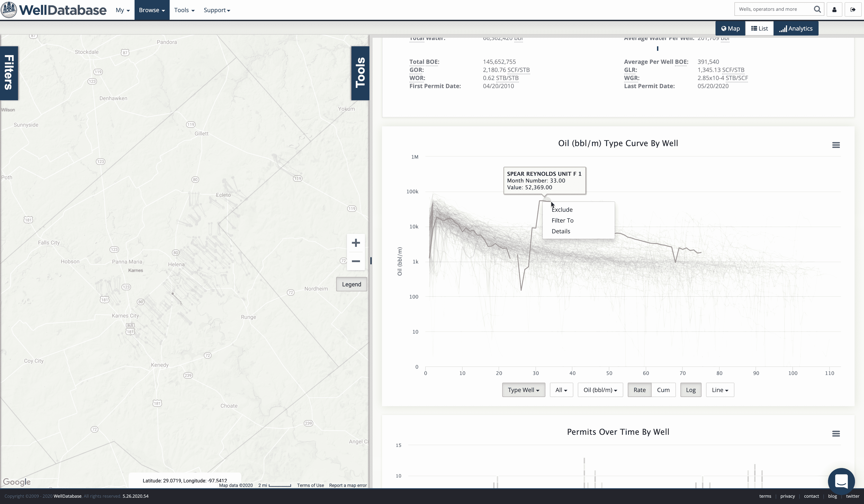Click the sign-out icon

click(x=852, y=10)
